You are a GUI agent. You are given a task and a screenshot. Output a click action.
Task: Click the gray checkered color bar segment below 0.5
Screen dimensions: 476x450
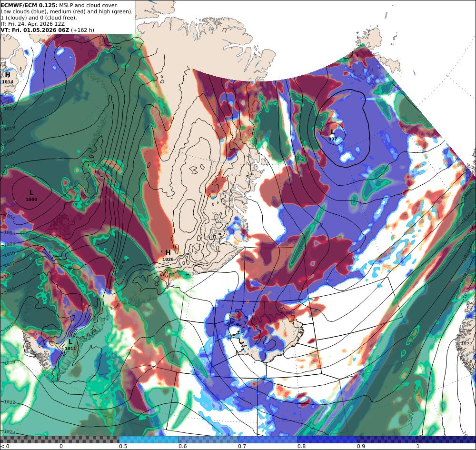coord(59,440)
